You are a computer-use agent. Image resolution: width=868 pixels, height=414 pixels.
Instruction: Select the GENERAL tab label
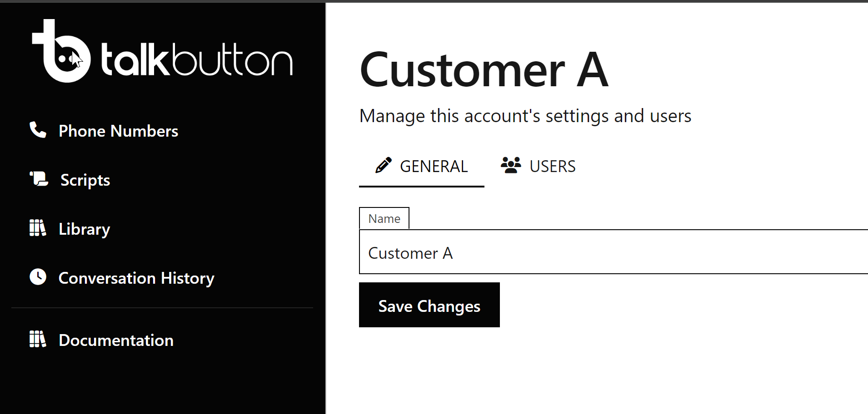(434, 167)
